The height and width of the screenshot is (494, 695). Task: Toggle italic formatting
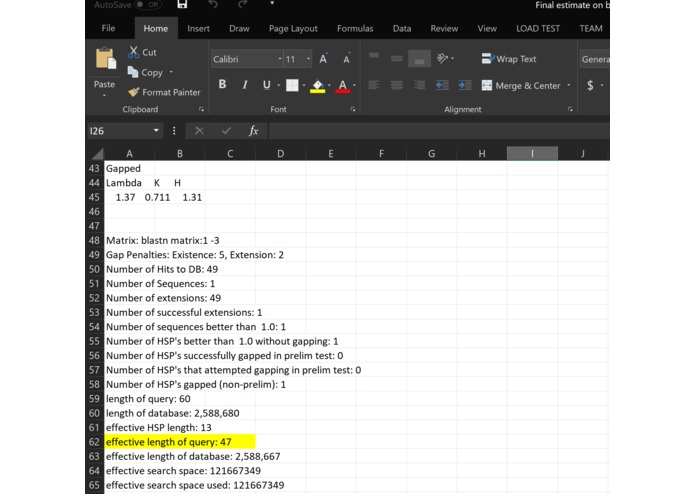[245, 85]
